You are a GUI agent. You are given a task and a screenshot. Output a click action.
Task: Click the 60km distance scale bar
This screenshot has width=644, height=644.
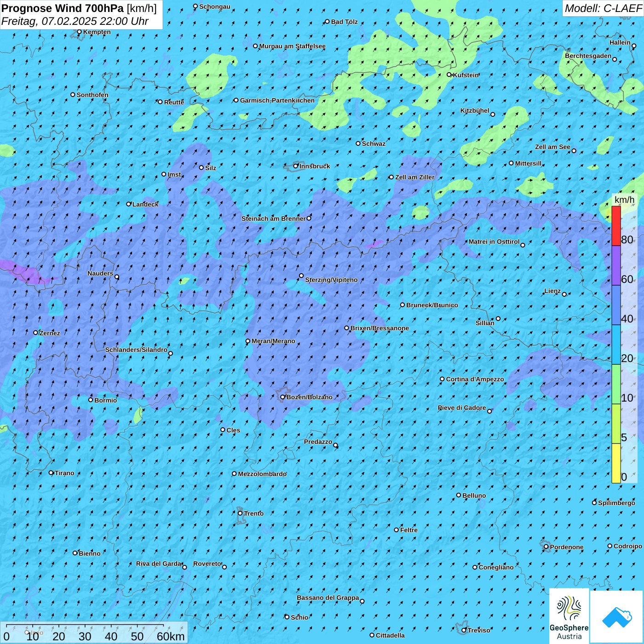pyautogui.click(x=85, y=625)
